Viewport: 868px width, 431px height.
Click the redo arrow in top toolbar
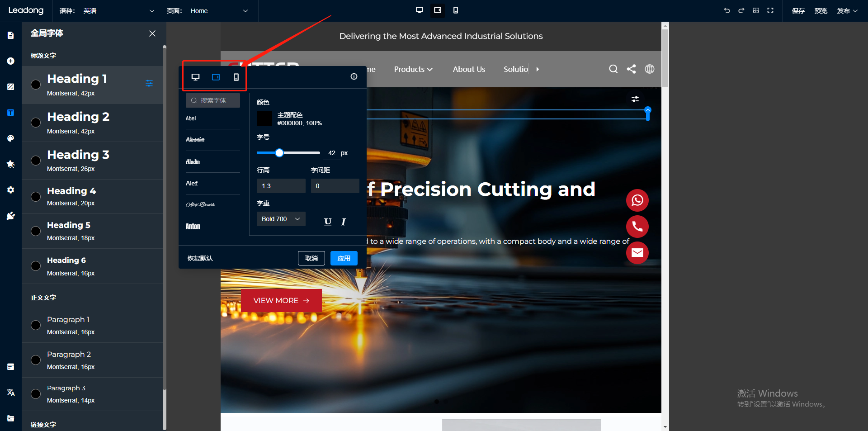pyautogui.click(x=741, y=10)
